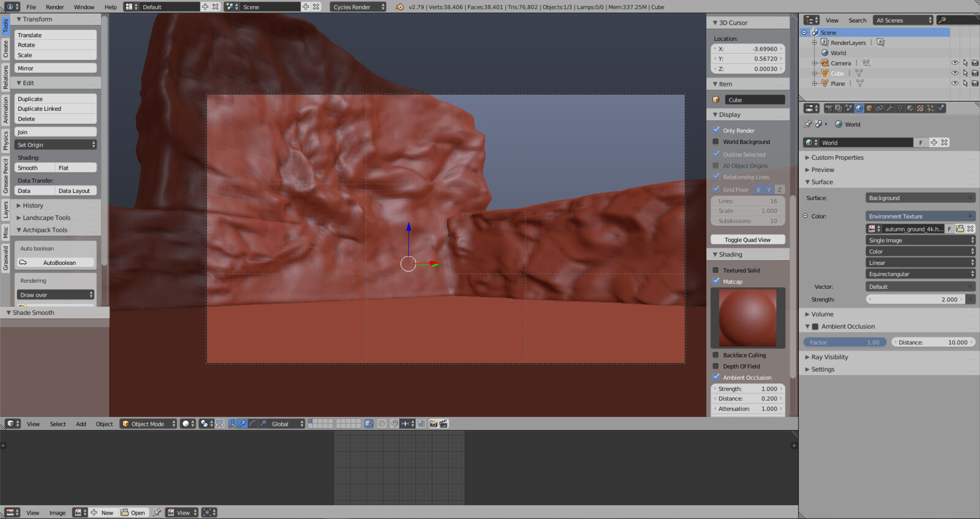Enable the Backface Culling checkbox

coord(716,355)
